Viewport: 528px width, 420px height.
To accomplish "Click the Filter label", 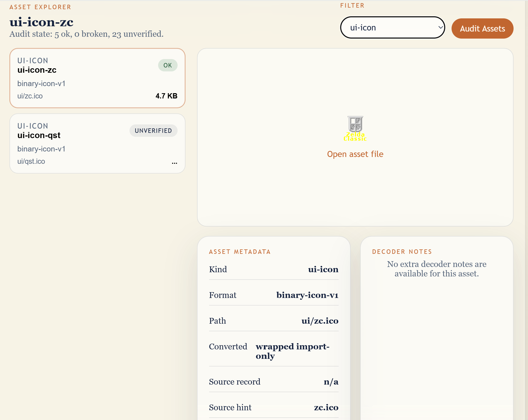I will [x=352, y=6].
